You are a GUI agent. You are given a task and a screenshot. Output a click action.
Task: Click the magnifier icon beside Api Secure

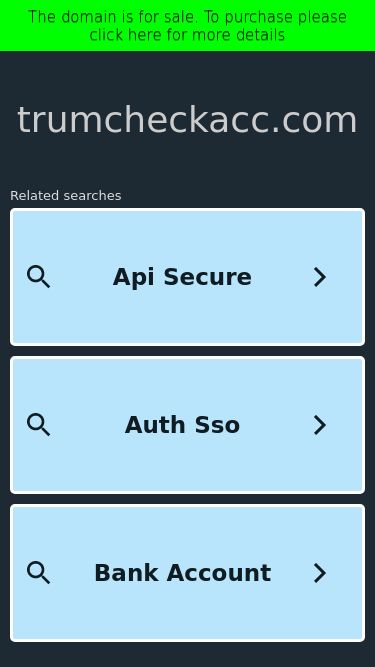[x=39, y=277]
